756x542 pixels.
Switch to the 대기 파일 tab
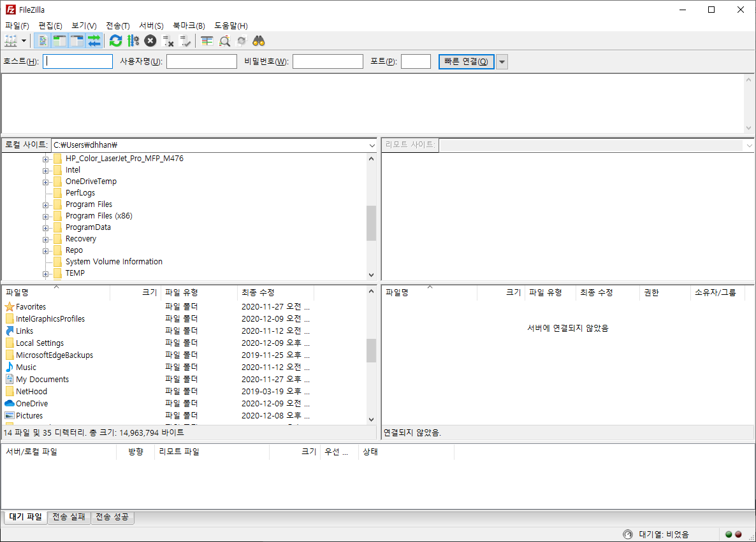[x=25, y=517]
